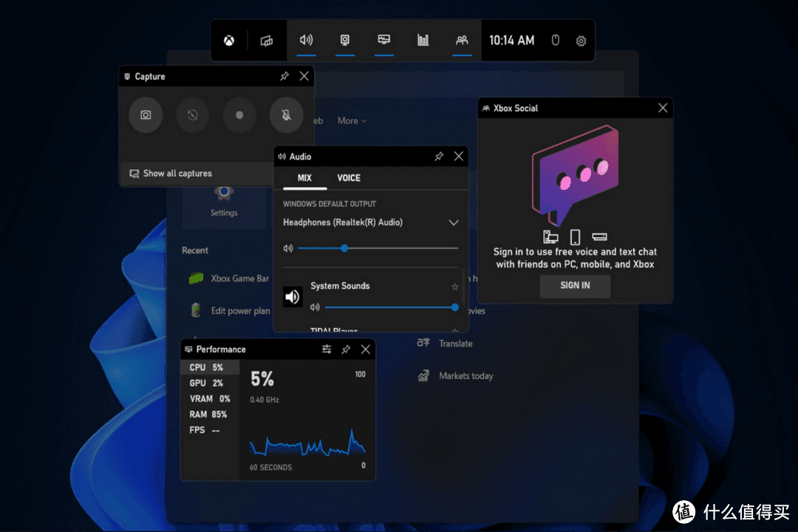Open recent Edit power plan entry
This screenshot has width=798, height=532.
pos(230,310)
